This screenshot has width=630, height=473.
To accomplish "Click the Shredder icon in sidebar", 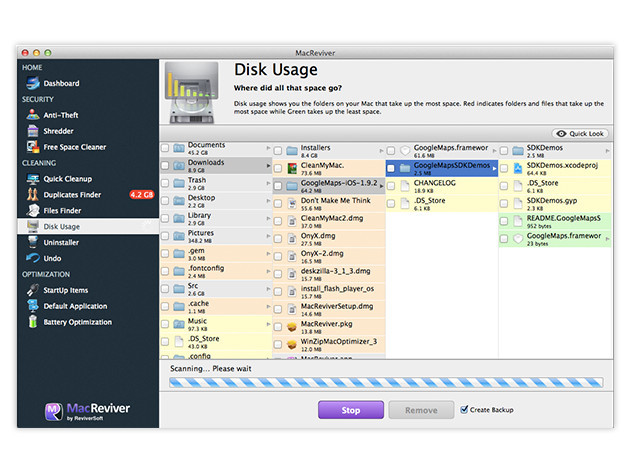I will 33,131.
